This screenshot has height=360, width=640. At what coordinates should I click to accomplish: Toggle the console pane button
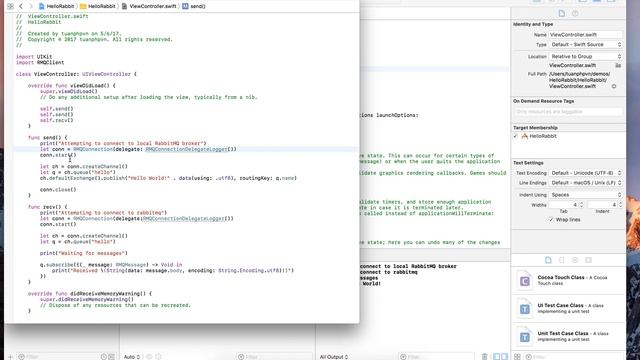[504, 357]
